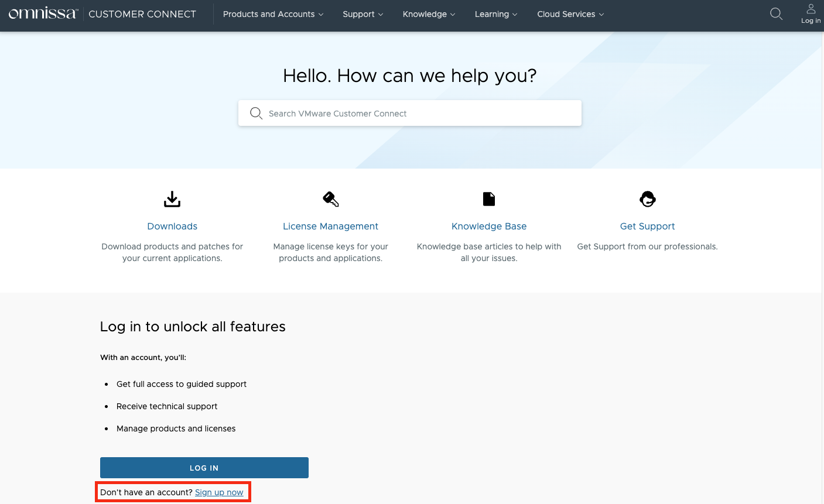The width and height of the screenshot is (824, 504).
Task: Open the Cloud Services menu
Action: pyautogui.click(x=570, y=14)
